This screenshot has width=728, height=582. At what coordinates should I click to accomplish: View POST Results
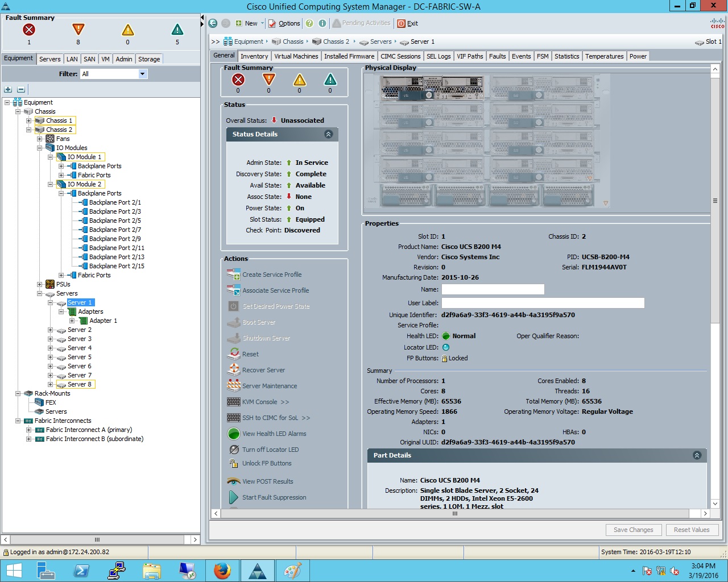point(268,481)
